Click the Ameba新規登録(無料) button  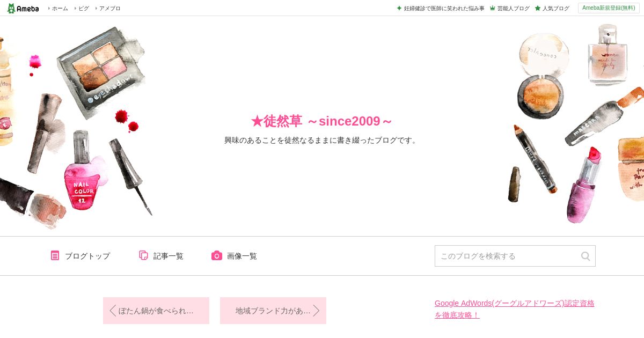(609, 8)
